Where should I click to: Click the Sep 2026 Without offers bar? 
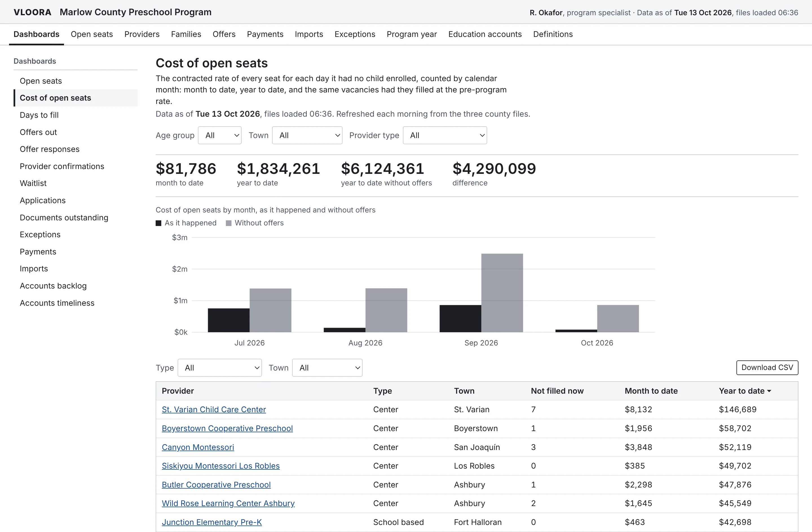(502, 293)
